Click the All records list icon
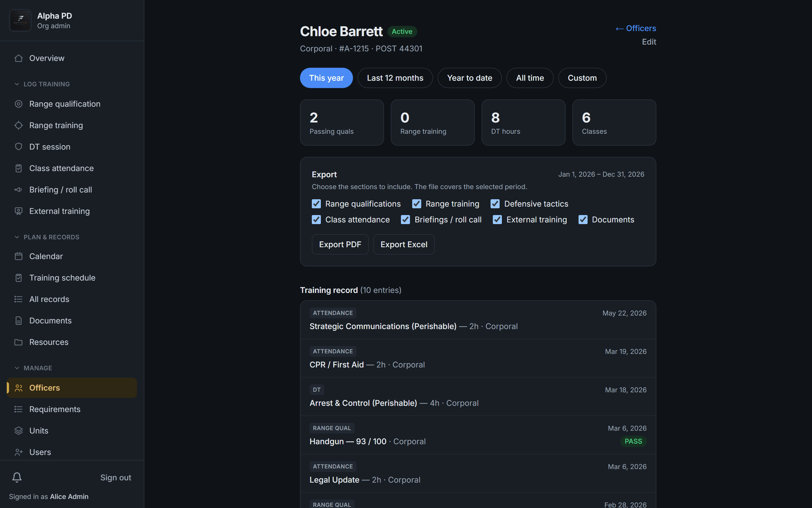The height and width of the screenshot is (508, 812). pos(18,299)
